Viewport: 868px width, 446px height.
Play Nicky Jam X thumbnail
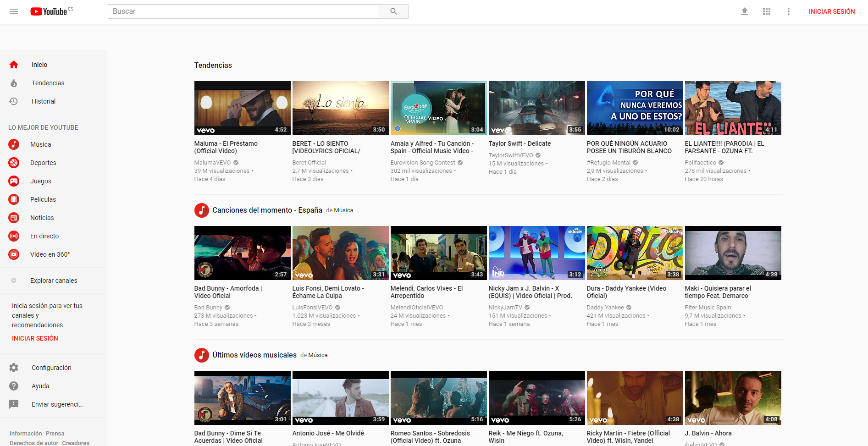[537, 253]
